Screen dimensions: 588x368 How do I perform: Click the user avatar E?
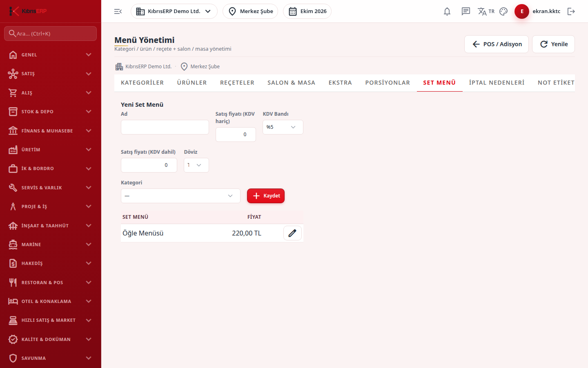pos(522,11)
